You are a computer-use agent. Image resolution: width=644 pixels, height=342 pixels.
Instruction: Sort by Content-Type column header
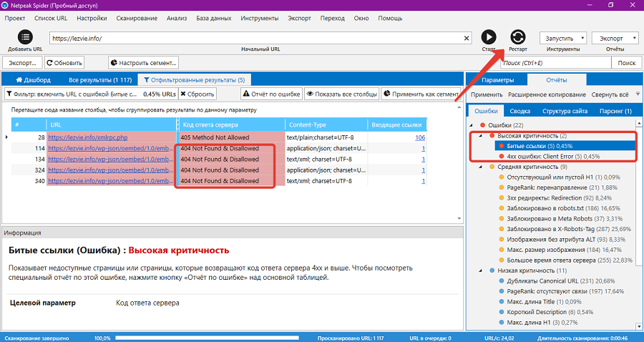click(x=326, y=124)
